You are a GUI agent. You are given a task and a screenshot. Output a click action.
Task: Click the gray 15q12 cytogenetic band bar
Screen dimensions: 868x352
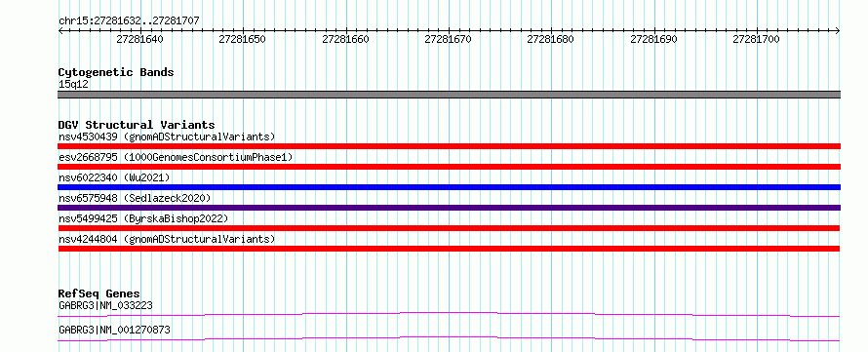tap(449, 95)
